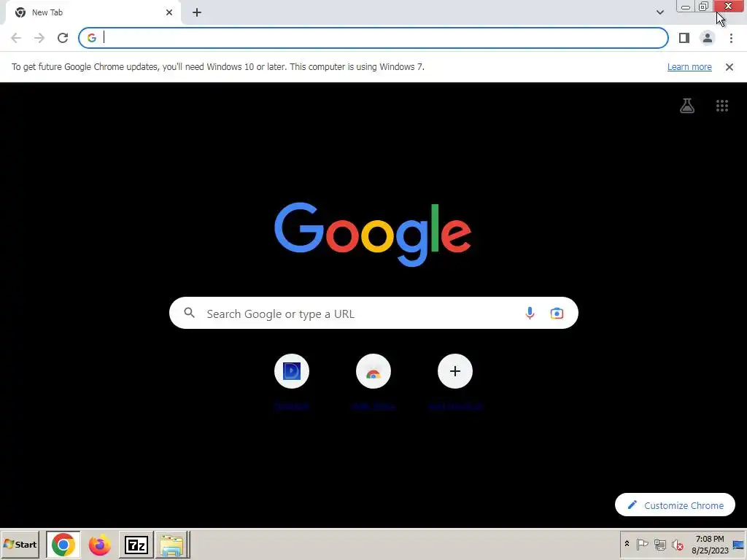The height and width of the screenshot is (560, 747).
Task: Click the browser back arrow
Action: 16,38
